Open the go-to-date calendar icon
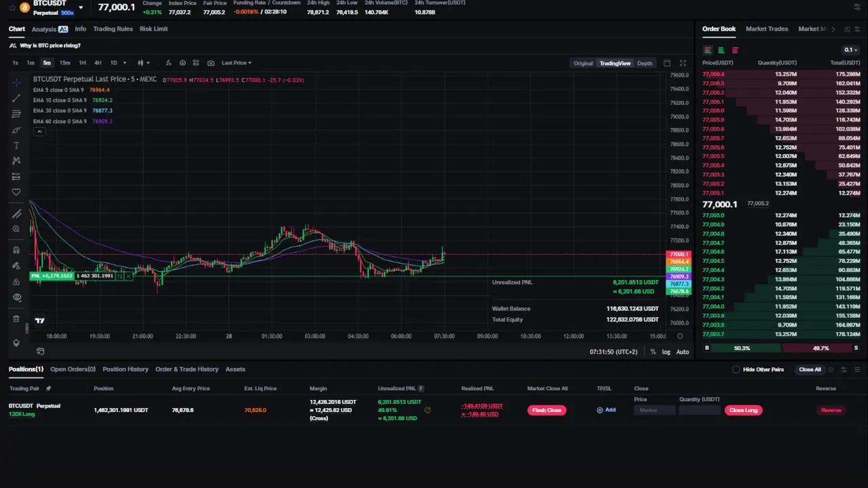Image resolution: width=868 pixels, height=488 pixels. click(x=40, y=351)
